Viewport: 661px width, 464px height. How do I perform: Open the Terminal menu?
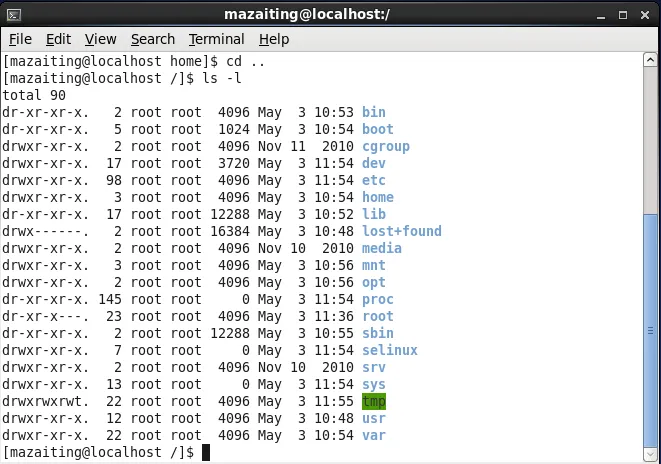coord(216,39)
